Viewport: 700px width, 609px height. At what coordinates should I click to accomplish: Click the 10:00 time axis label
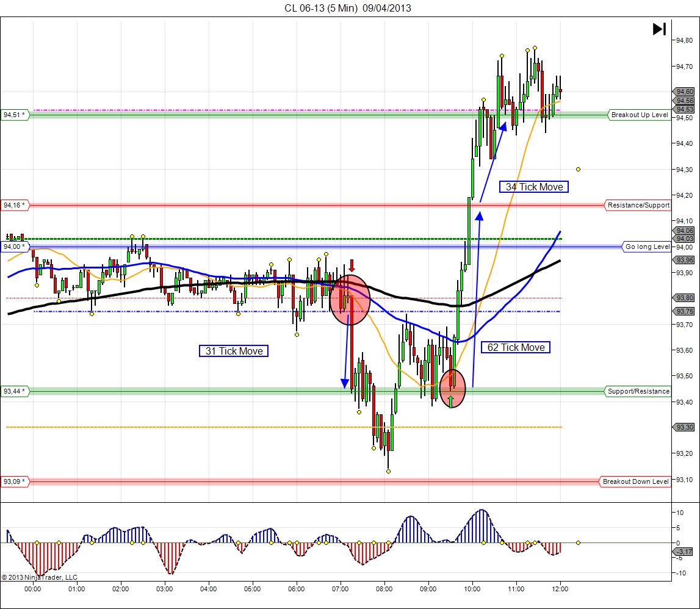pyautogui.click(x=472, y=589)
